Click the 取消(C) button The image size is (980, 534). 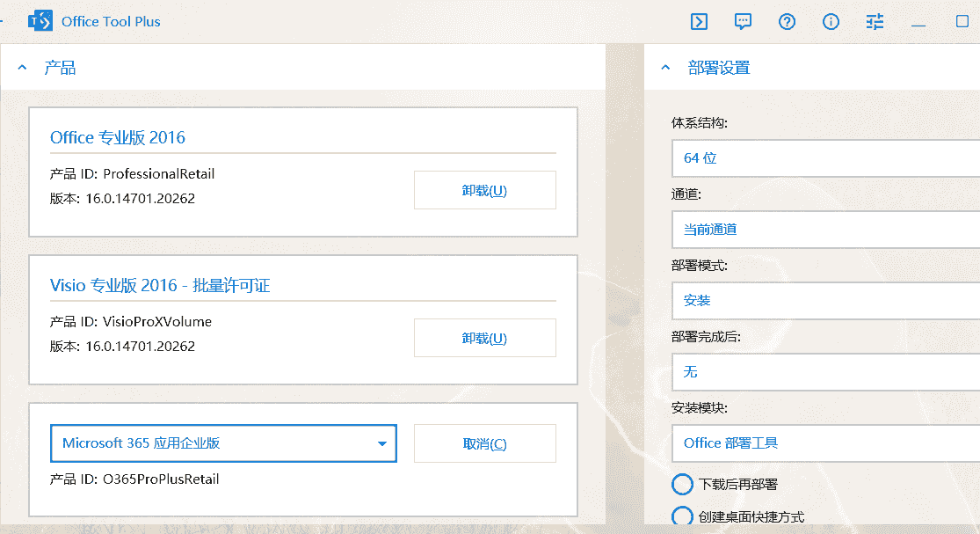[x=484, y=443]
